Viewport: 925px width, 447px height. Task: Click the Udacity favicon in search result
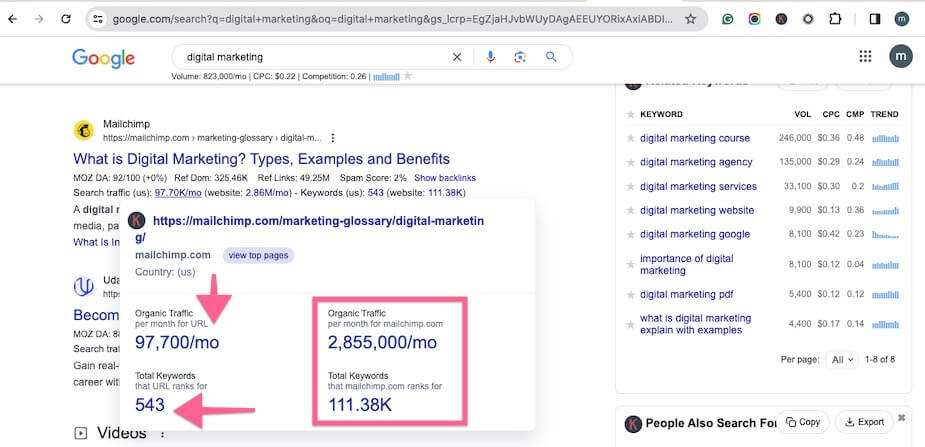point(84,287)
